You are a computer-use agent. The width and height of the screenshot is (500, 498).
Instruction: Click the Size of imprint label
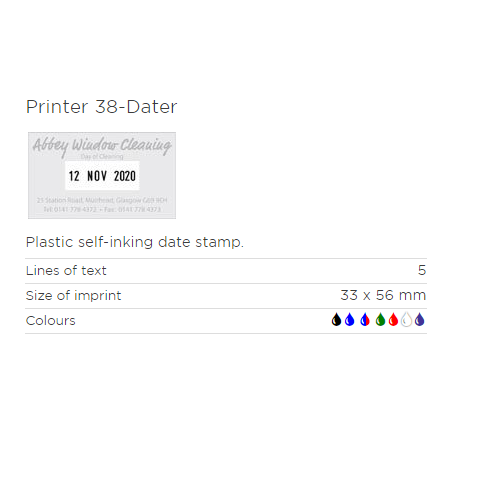(73, 296)
